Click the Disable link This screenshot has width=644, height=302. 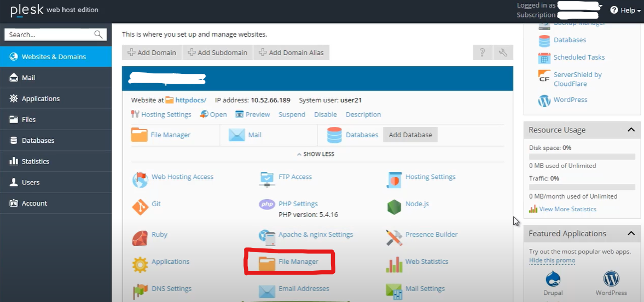click(326, 114)
